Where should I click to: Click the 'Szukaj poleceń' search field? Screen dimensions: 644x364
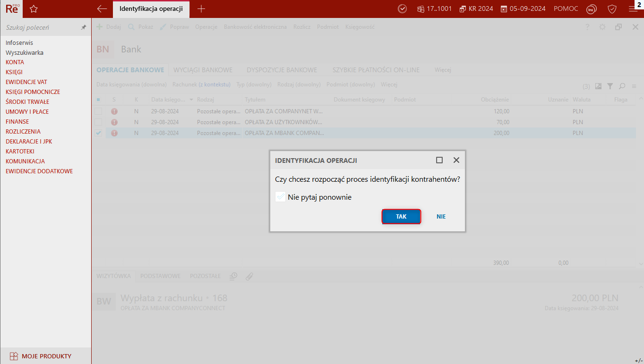point(42,28)
